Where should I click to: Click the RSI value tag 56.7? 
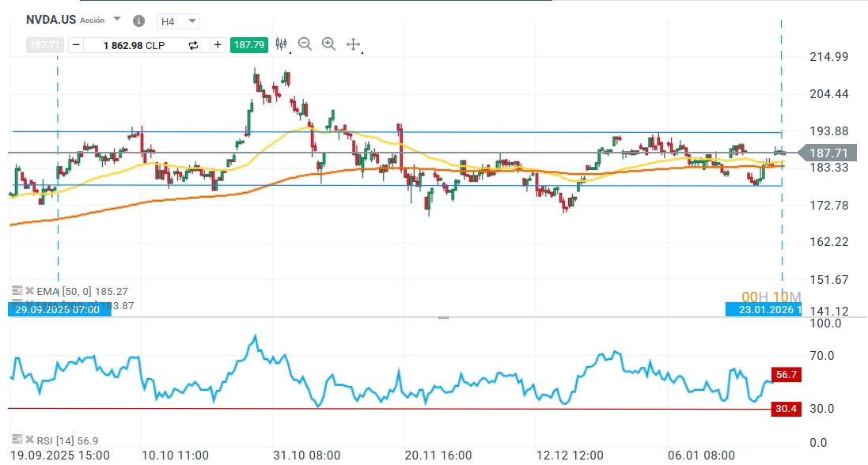click(x=786, y=375)
